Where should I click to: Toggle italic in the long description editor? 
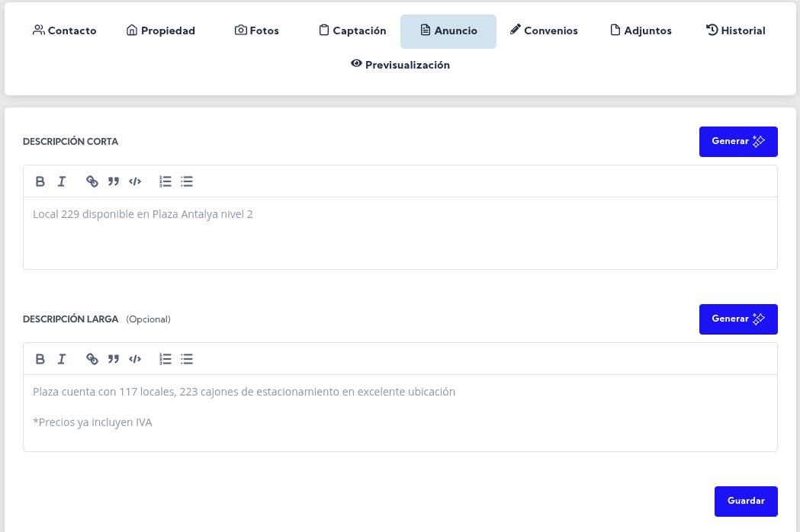[x=62, y=359]
